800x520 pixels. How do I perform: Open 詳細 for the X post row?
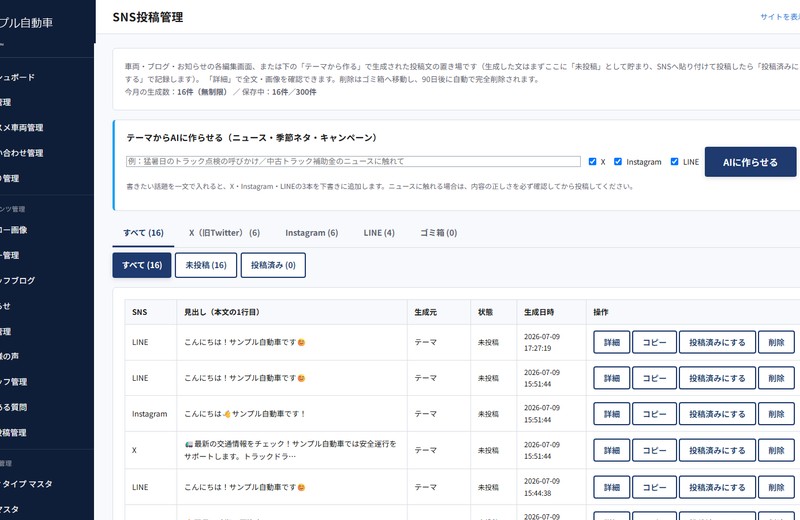(x=612, y=451)
